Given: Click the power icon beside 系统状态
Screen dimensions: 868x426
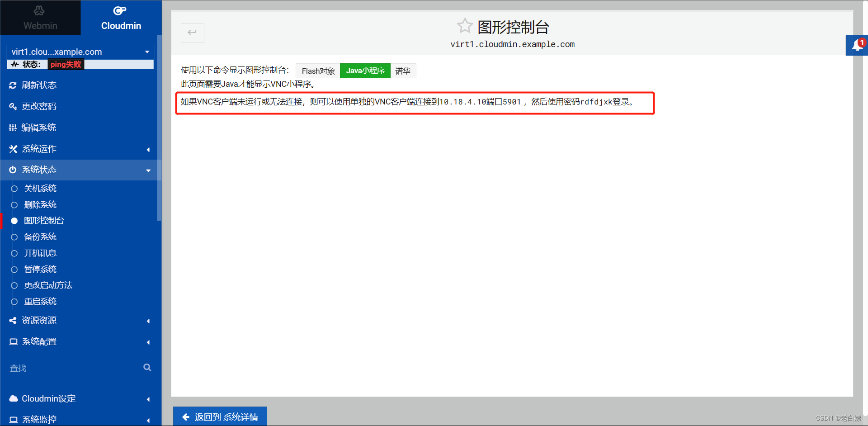Looking at the screenshot, I should [x=12, y=170].
